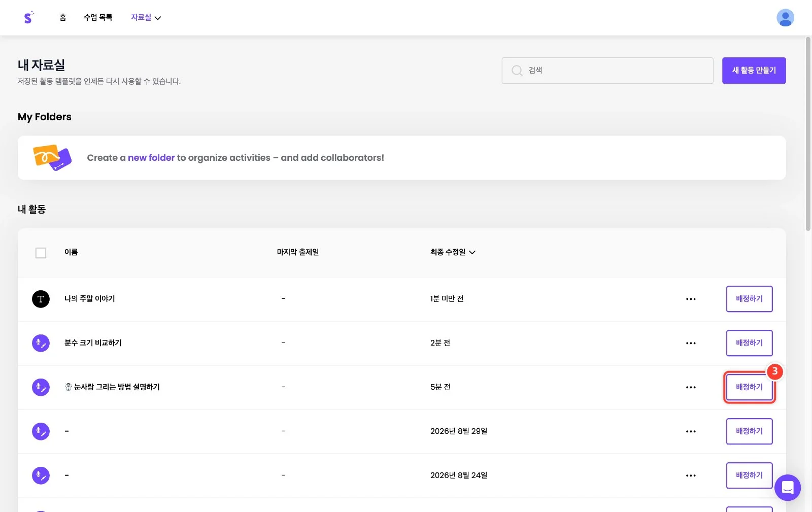Click 배정하기 in the 2026년 8월 24일 row
Image resolution: width=812 pixels, height=512 pixels.
tap(749, 475)
